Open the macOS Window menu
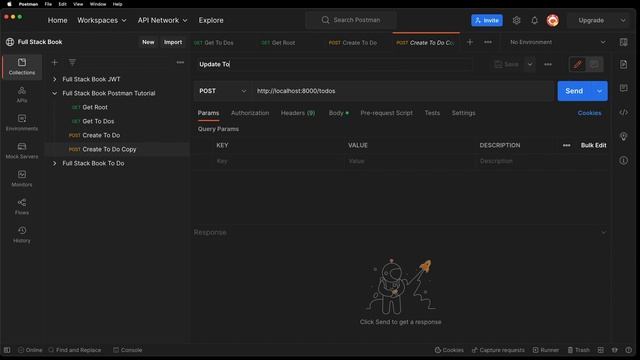This screenshot has width=640, height=360. click(98, 4)
